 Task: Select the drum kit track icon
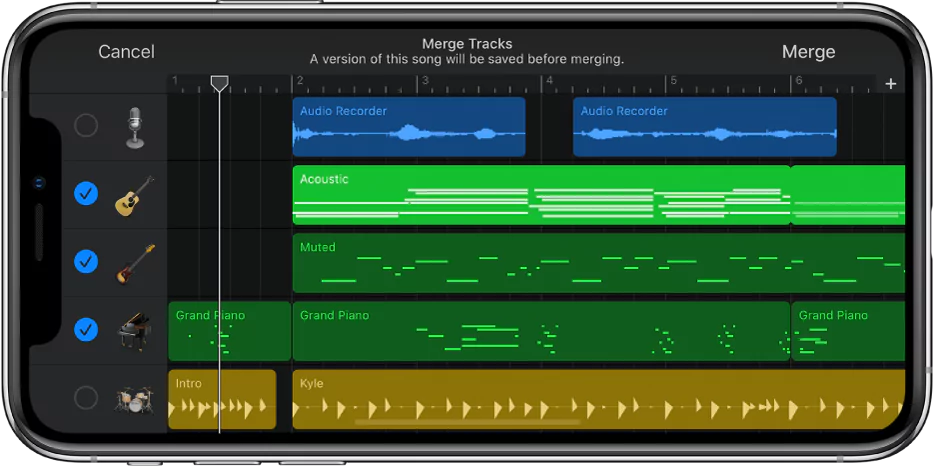click(134, 399)
